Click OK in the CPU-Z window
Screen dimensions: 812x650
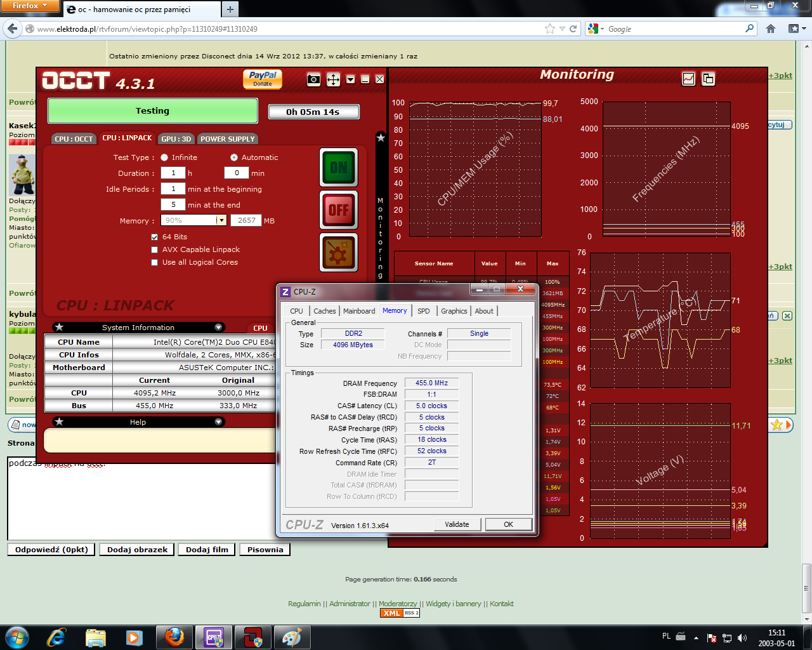(508, 524)
